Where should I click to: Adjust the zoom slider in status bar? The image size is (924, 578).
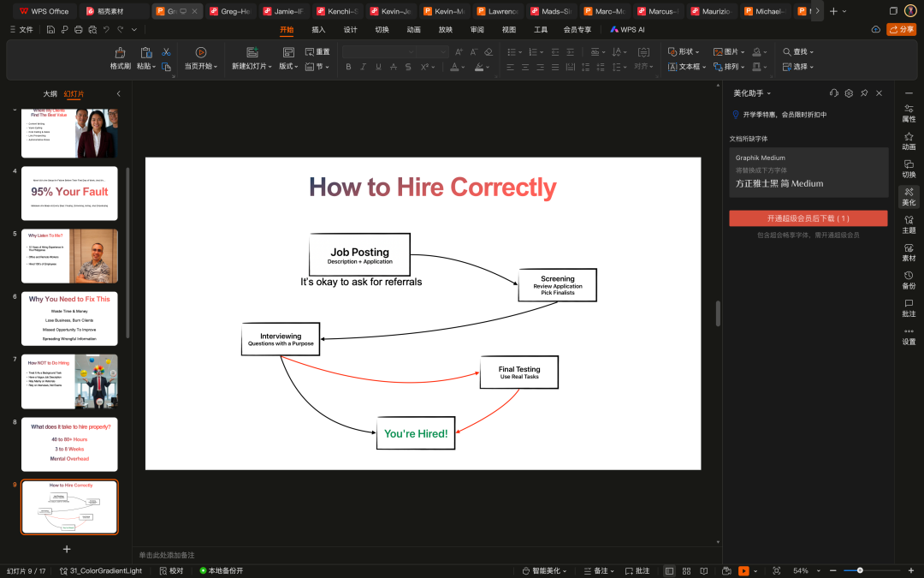pos(860,570)
